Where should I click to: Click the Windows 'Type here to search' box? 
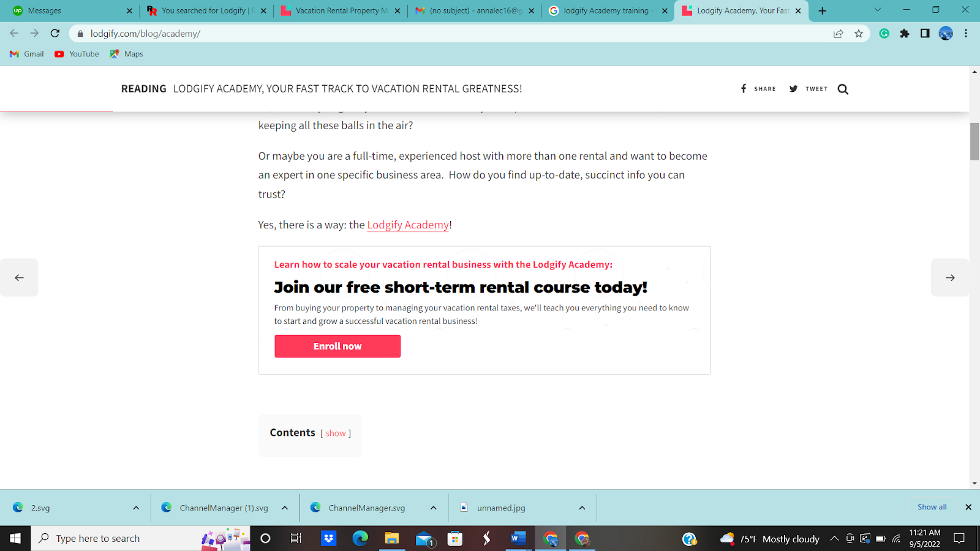tap(141, 538)
